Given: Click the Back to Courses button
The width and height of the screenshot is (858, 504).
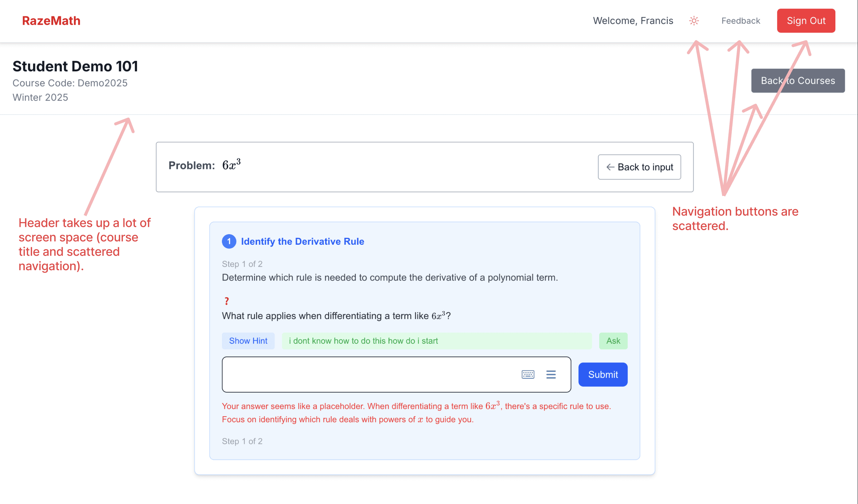Looking at the screenshot, I should (x=798, y=80).
